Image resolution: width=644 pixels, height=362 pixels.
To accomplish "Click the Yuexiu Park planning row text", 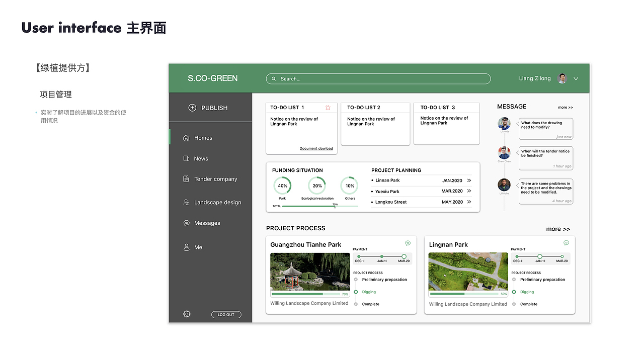I will (387, 192).
